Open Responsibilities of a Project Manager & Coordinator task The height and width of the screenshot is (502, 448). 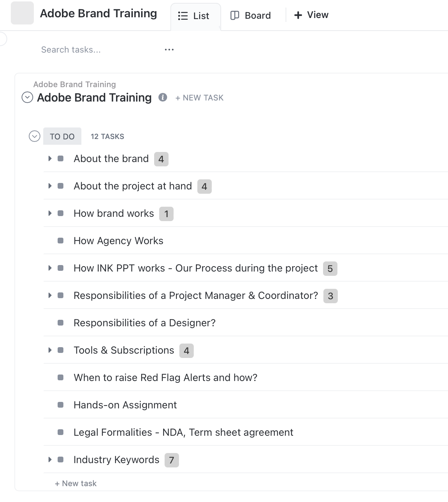(x=196, y=296)
